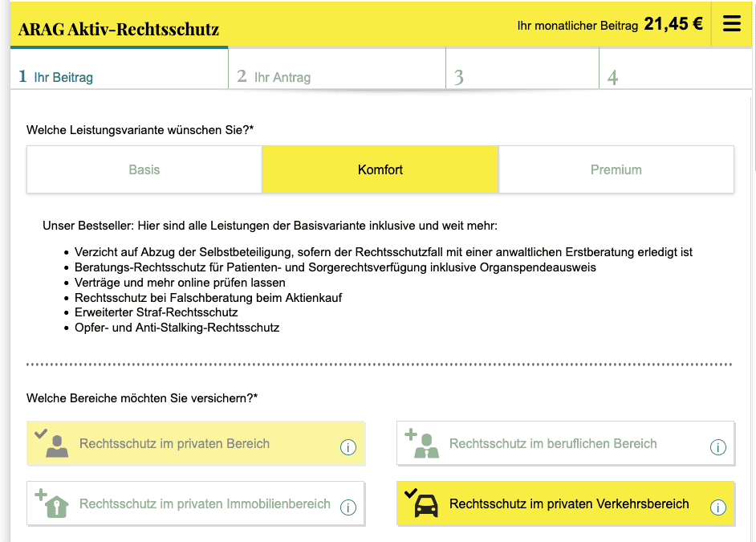
Task: Click the ARAG Aktiv-Rechtsschutz title
Action: [x=119, y=30]
